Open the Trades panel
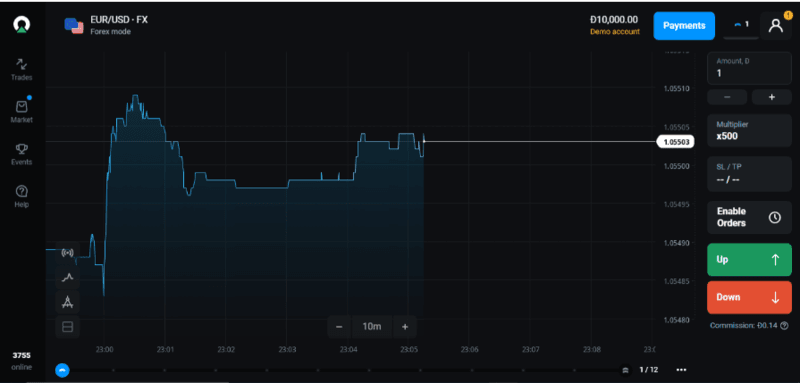Screen dimensions: 800x383 point(21,70)
